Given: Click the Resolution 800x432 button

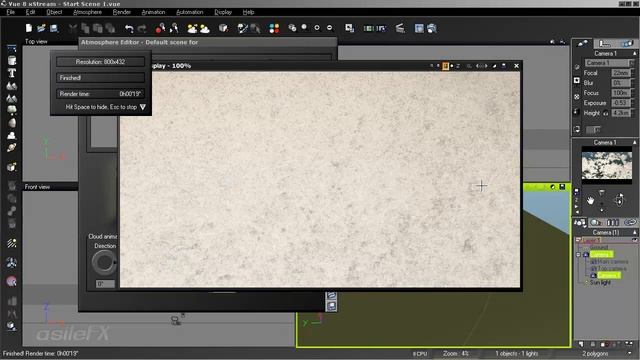Looking at the screenshot, I should pos(100,62).
